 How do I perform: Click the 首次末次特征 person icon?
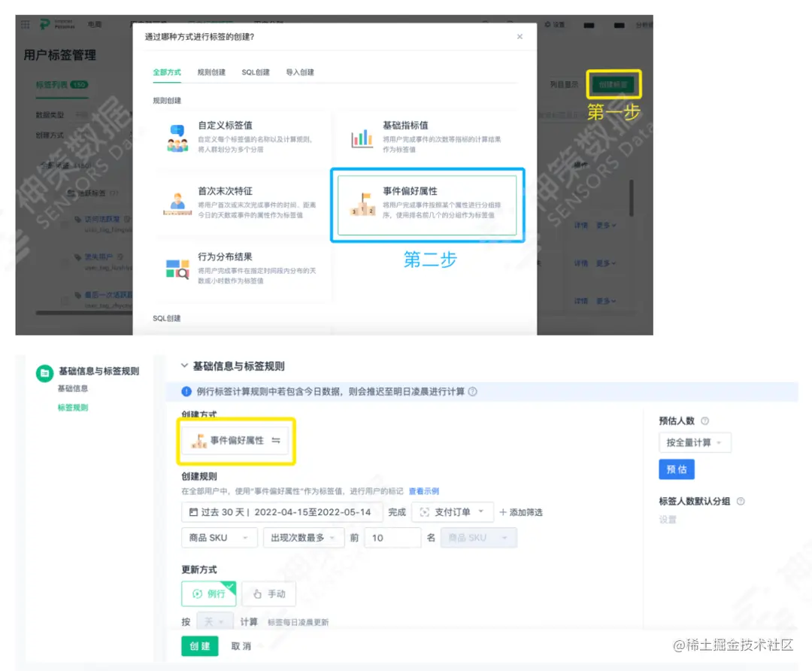coord(177,204)
